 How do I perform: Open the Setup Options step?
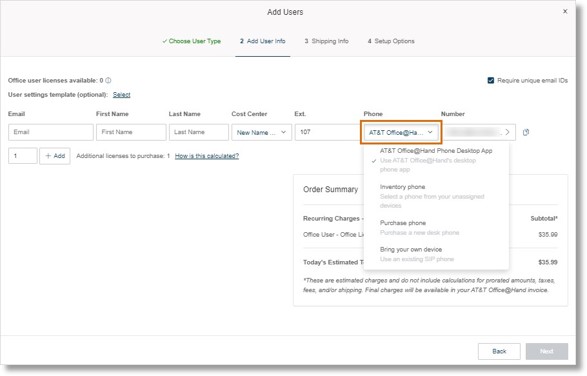(x=391, y=41)
